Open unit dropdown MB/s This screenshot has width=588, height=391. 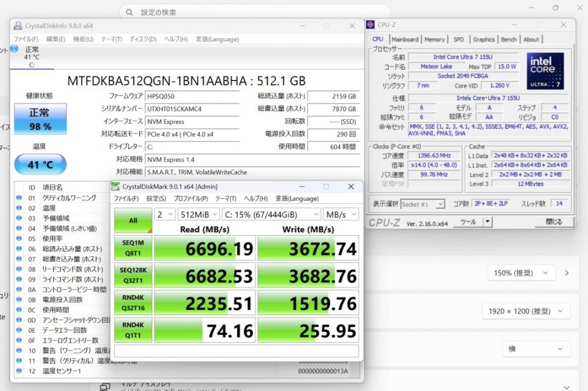(x=341, y=215)
